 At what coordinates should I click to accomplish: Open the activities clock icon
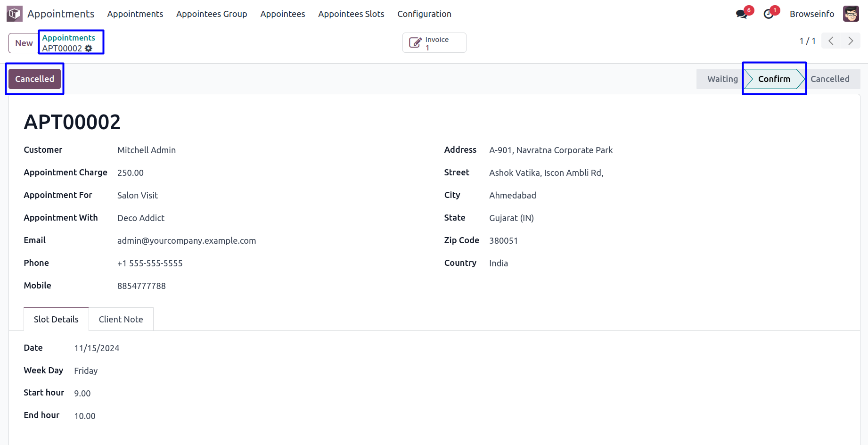click(768, 14)
